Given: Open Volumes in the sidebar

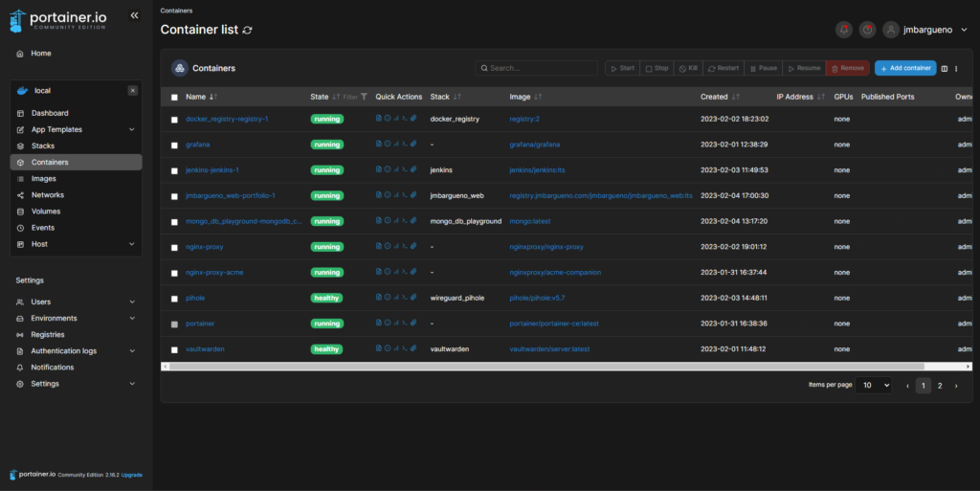Looking at the screenshot, I should (x=46, y=212).
